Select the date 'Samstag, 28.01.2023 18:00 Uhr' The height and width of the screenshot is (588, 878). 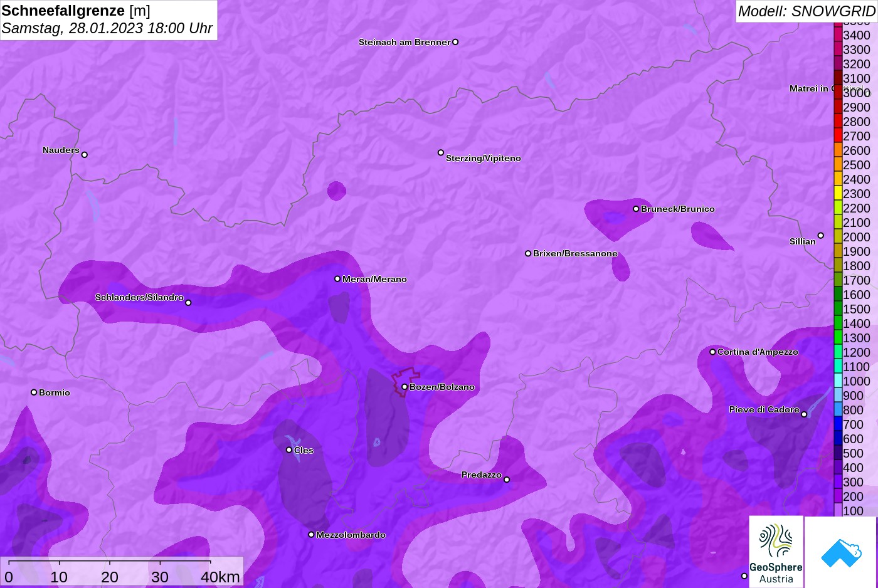coord(107,28)
